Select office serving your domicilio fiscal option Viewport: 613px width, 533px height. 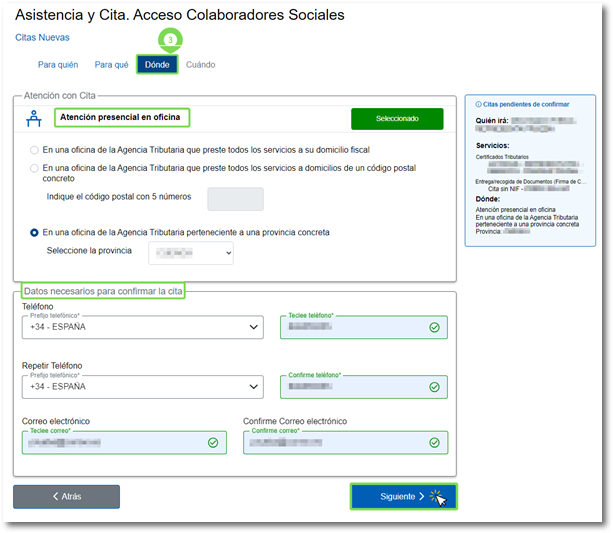tap(35, 150)
